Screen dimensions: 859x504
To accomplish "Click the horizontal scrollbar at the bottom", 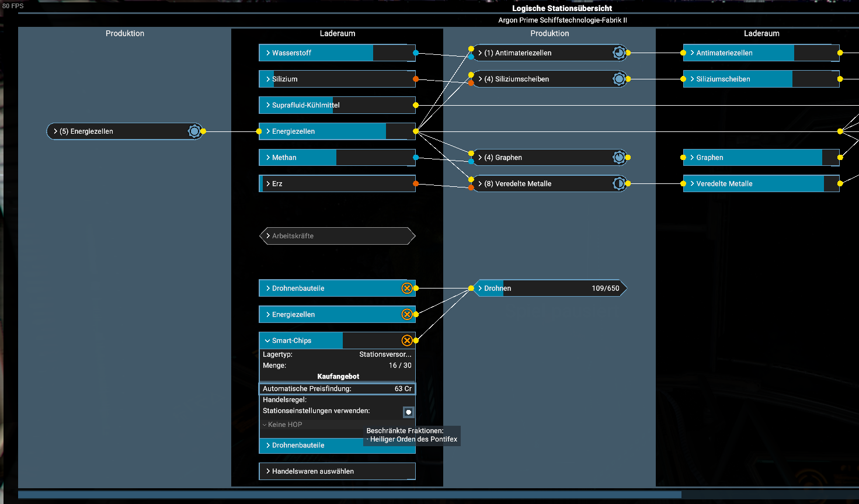I will pyautogui.click(x=349, y=495).
